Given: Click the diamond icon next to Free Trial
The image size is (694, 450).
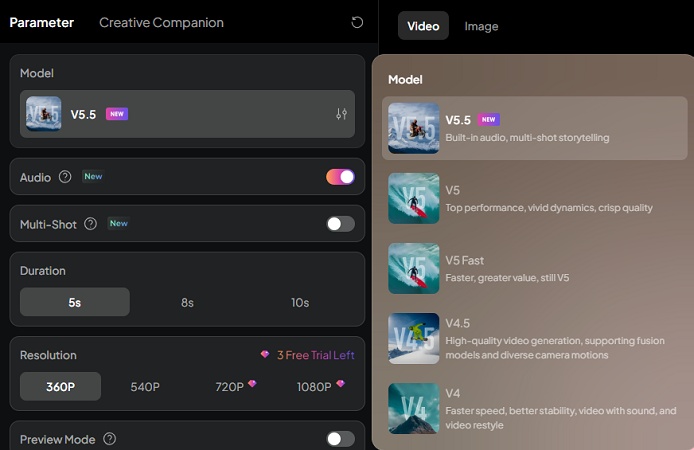Looking at the screenshot, I should tap(265, 354).
